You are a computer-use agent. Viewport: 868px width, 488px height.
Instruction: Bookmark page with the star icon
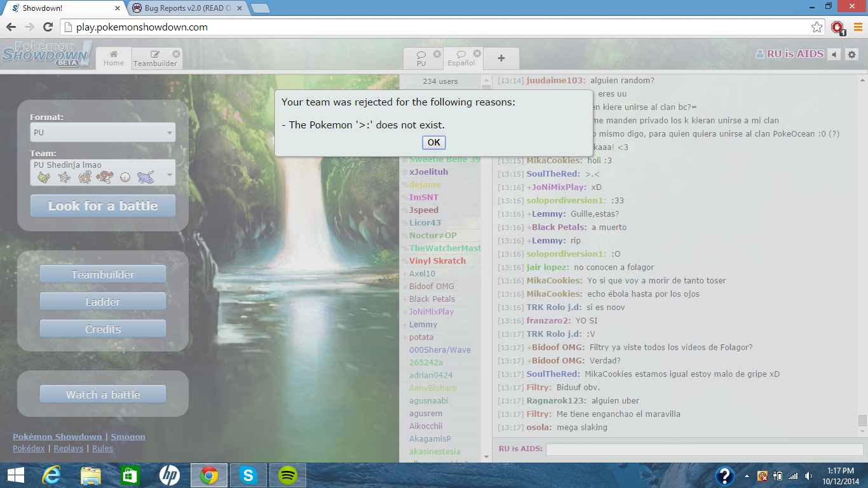click(x=817, y=27)
